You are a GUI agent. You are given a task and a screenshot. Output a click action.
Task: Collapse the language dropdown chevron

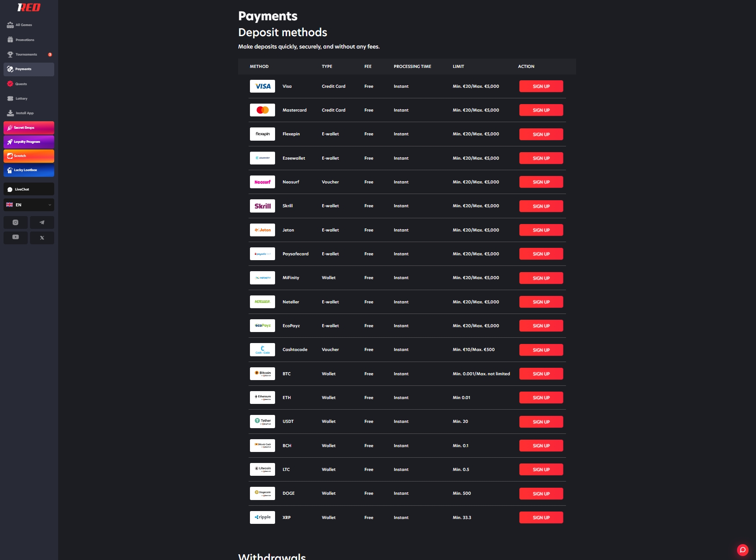point(50,205)
